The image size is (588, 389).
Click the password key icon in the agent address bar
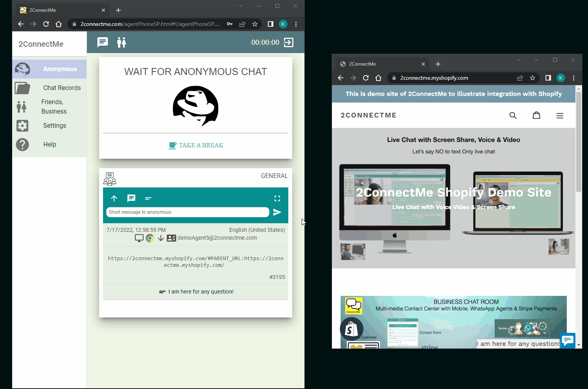(230, 24)
